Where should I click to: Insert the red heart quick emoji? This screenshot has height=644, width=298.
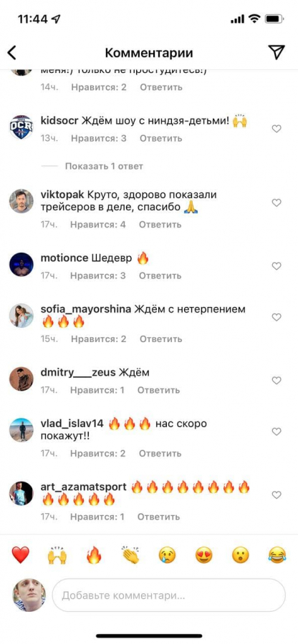click(20, 555)
